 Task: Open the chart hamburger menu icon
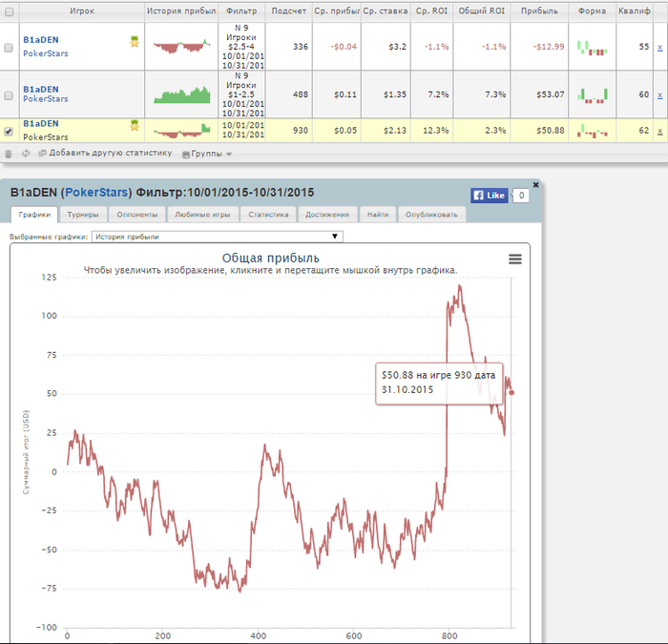pyautogui.click(x=515, y=259)
